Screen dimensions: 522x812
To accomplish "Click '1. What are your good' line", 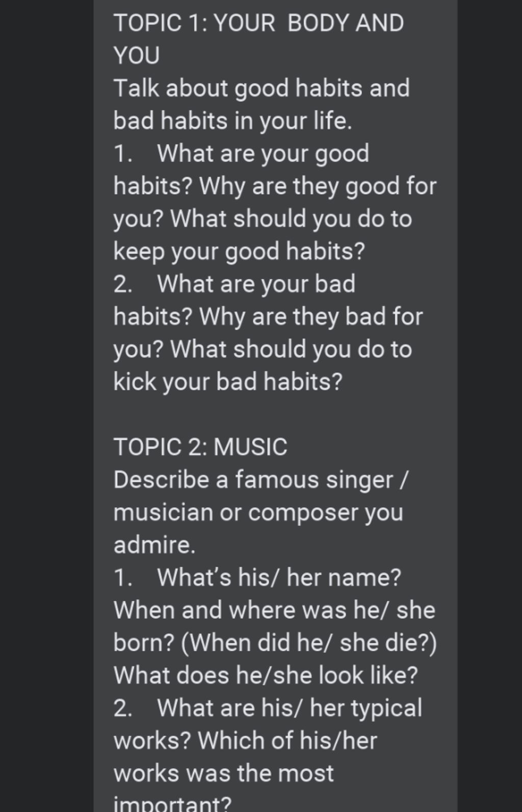I will [242, 154].
